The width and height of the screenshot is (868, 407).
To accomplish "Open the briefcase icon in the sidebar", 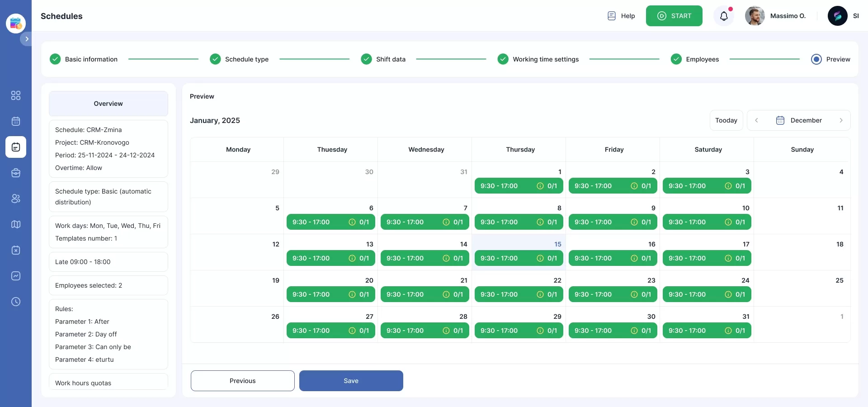I will [16, 173].
